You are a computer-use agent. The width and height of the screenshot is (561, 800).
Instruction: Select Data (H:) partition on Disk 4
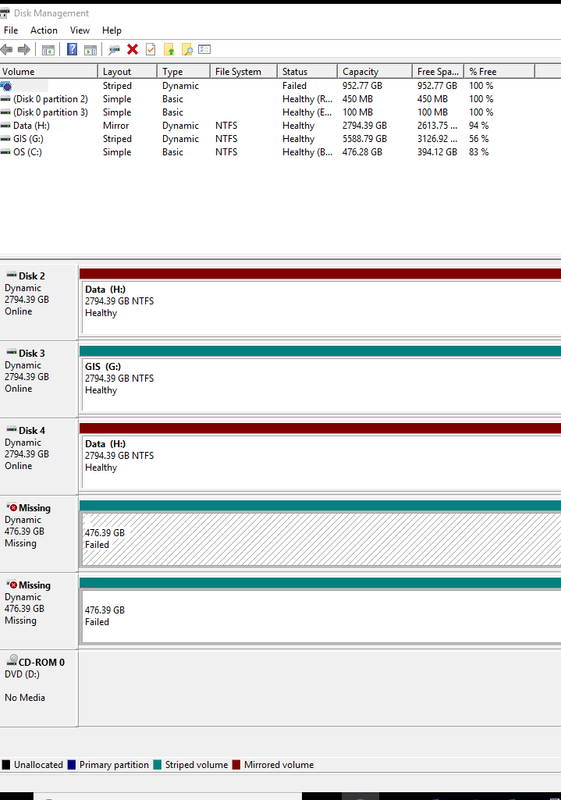click(x=321, y=463)
